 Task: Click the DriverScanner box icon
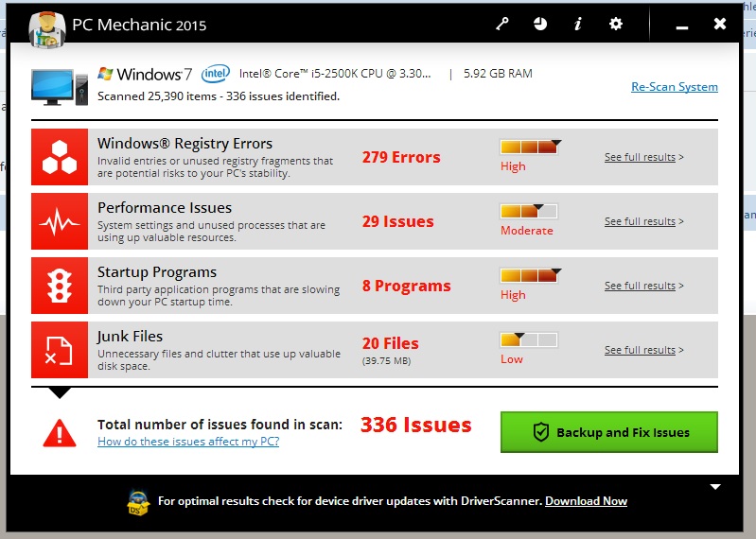click(138, 503)
